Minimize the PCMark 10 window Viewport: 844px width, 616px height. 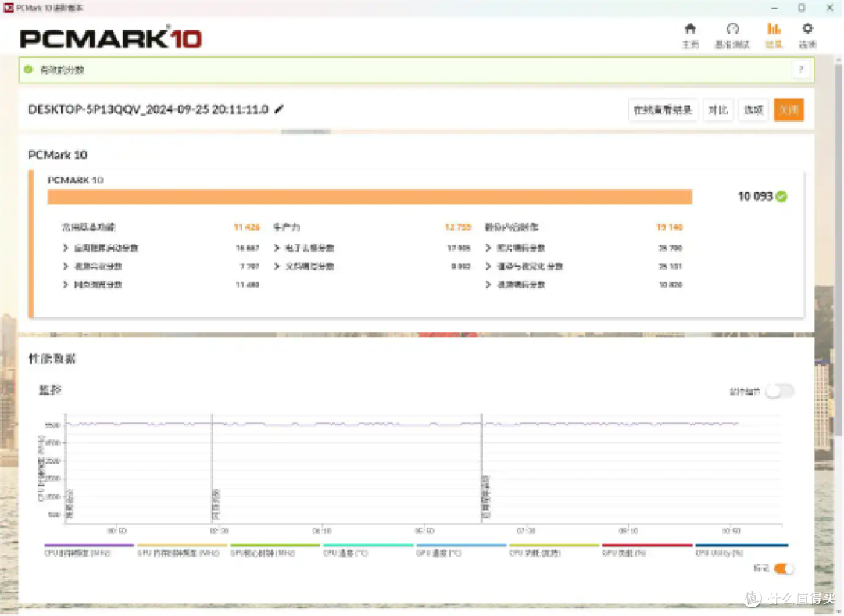pyautogui.click(x=774, y=8)
